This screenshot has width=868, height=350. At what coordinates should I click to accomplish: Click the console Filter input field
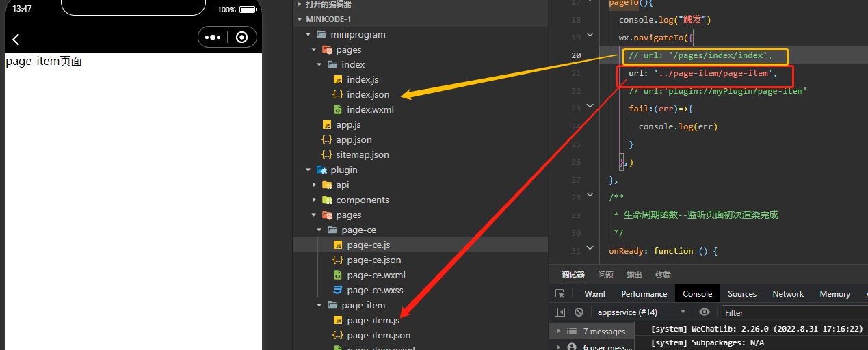point(795,312)
